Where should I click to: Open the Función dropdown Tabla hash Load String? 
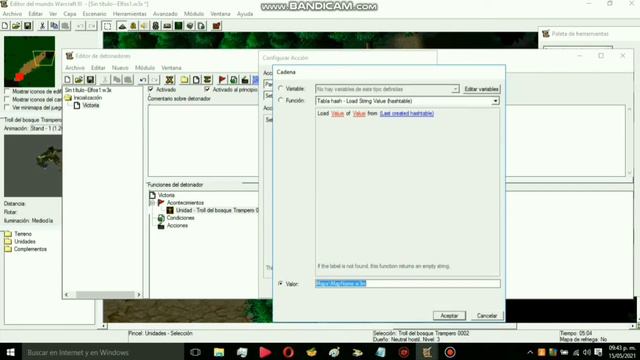click(x=407, y=101)
